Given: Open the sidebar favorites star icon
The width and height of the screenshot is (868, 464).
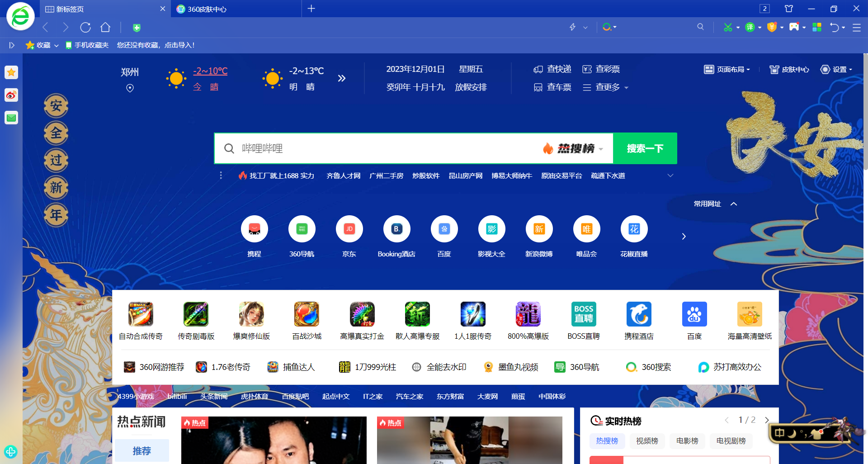Looking at the screenshot, I should [x=11, y=72].
